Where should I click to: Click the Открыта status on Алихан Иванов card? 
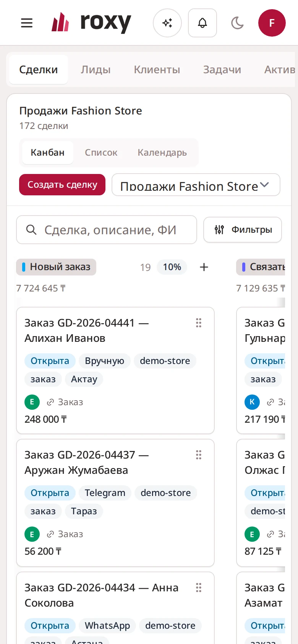click(x=50, y=361)
